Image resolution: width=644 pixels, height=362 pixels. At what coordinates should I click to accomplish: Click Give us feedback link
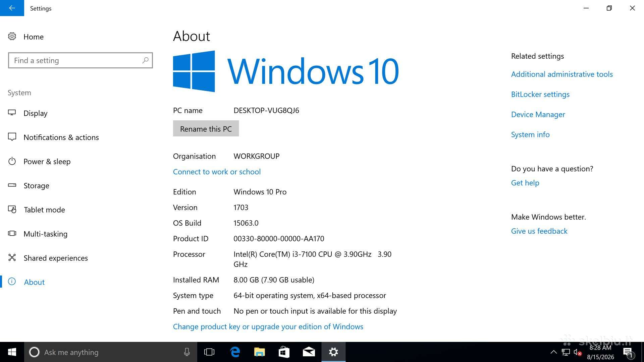(539, 231)
